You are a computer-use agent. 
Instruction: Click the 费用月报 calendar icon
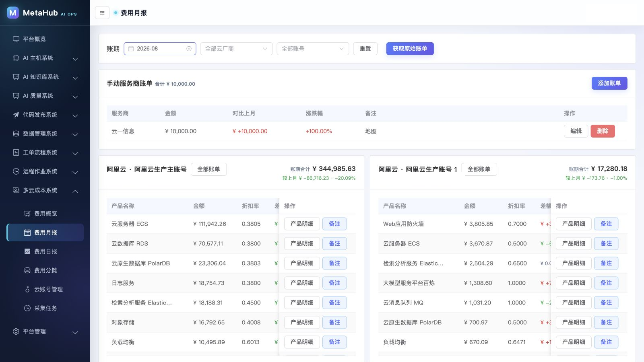(x=27, y=232)
